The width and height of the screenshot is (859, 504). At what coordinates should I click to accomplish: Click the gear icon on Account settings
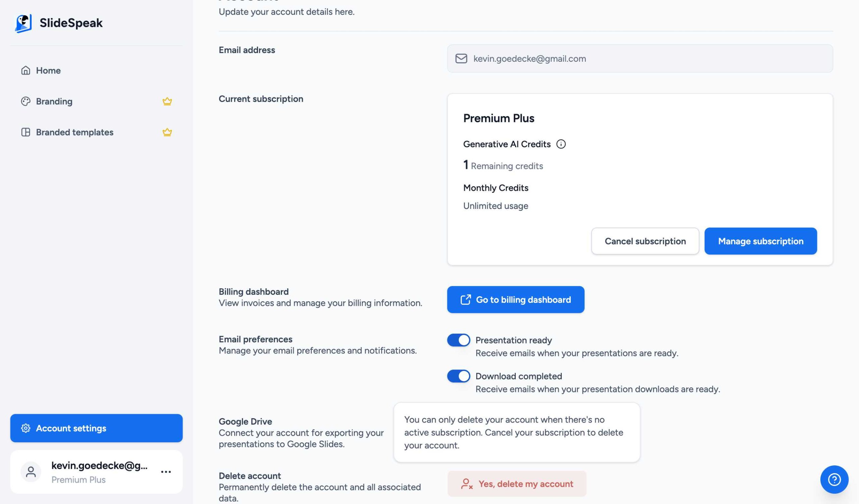pyautogui.click(x=25, y=429)
